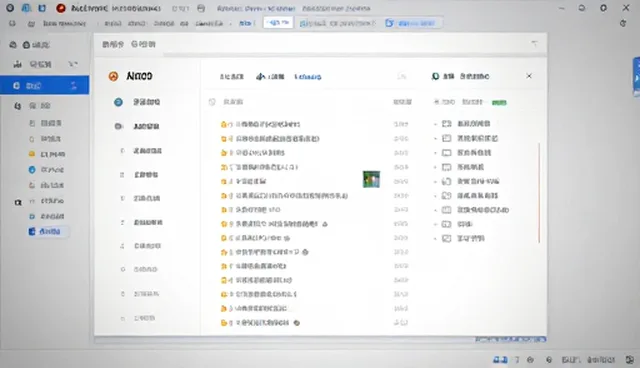
Task: Click the vertical scrollbar at dialog's right edge
Action: click(539, 193)
